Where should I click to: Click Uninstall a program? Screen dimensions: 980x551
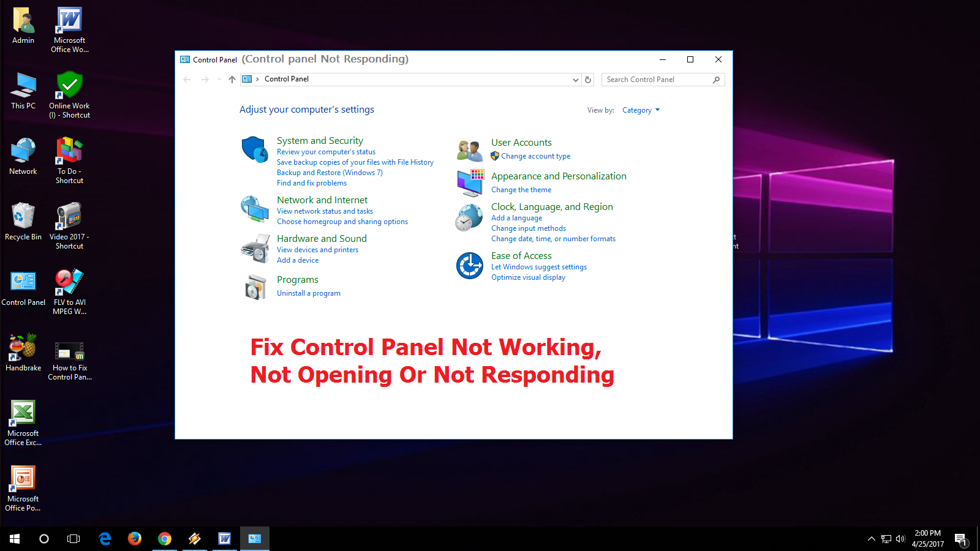point(309,293)
